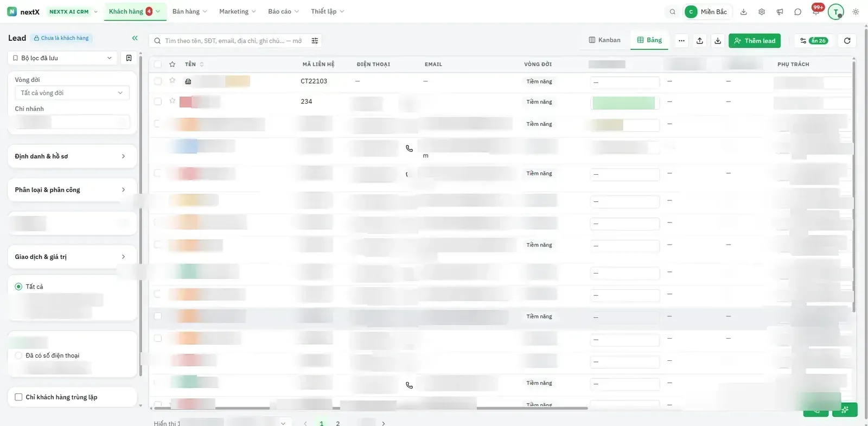Open the chat bubble icon in header
The image size is (868, 426).
click(x=797, y=11)
